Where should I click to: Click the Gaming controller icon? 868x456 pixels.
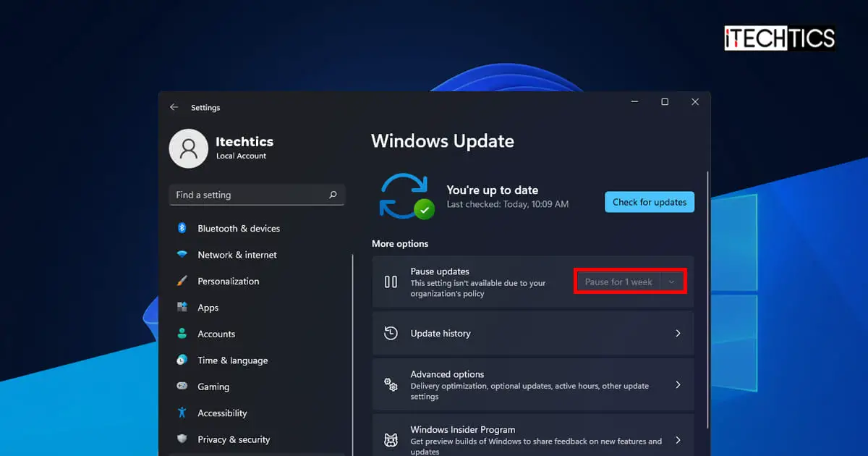(x=182, y=387)
